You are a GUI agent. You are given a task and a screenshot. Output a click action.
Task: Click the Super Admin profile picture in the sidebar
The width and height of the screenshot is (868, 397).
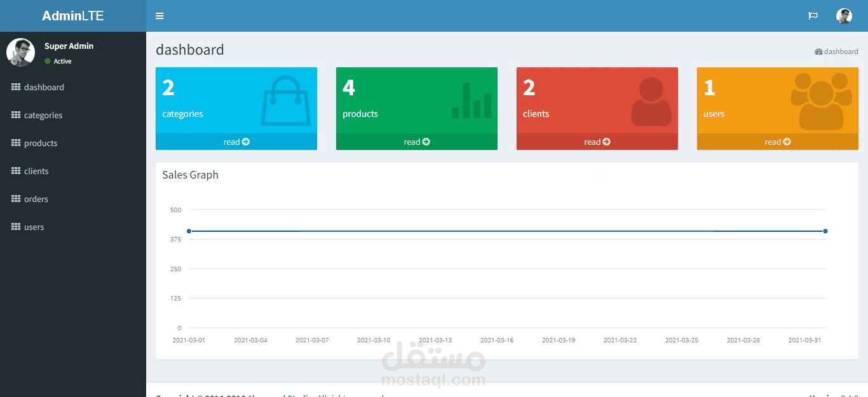click(21, 52)
